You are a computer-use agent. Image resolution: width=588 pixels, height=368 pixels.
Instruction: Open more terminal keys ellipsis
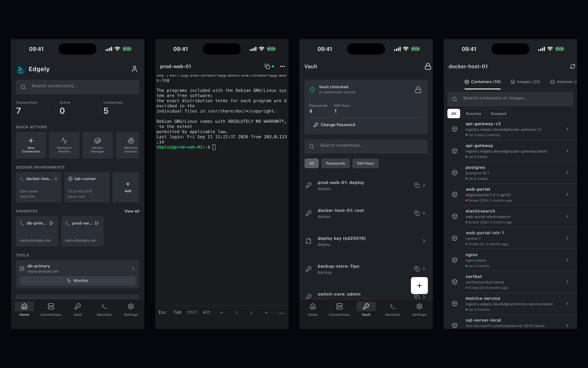281,313
